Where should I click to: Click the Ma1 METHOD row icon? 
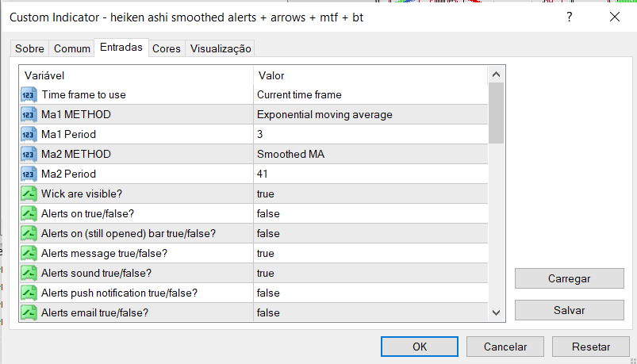click(x=29, y=114)
